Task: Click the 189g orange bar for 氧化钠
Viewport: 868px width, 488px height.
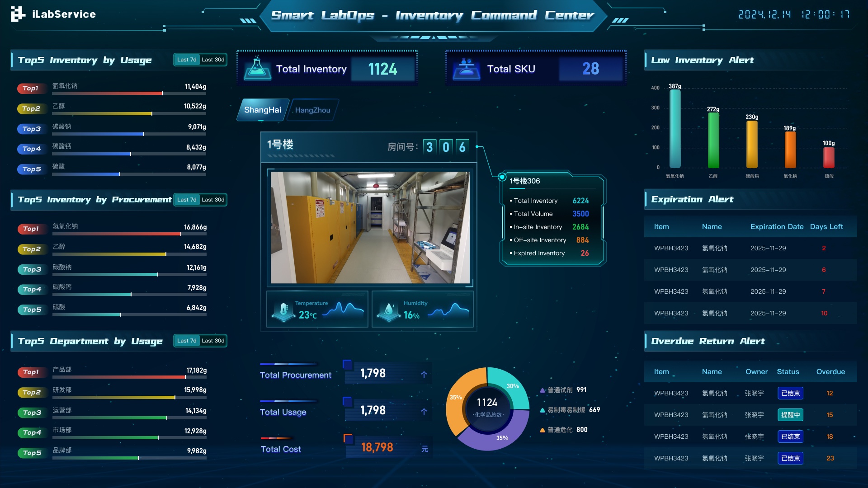Action: 790,150
